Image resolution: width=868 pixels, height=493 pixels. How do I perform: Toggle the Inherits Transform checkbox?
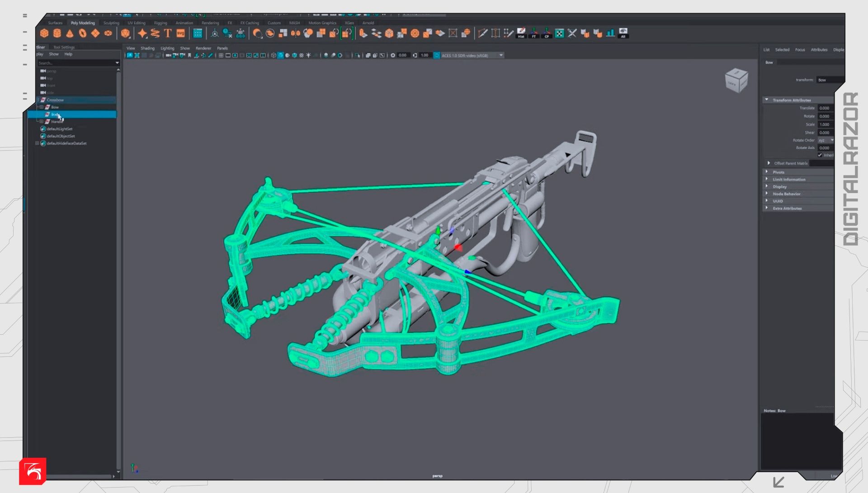(x=820, y=155)
